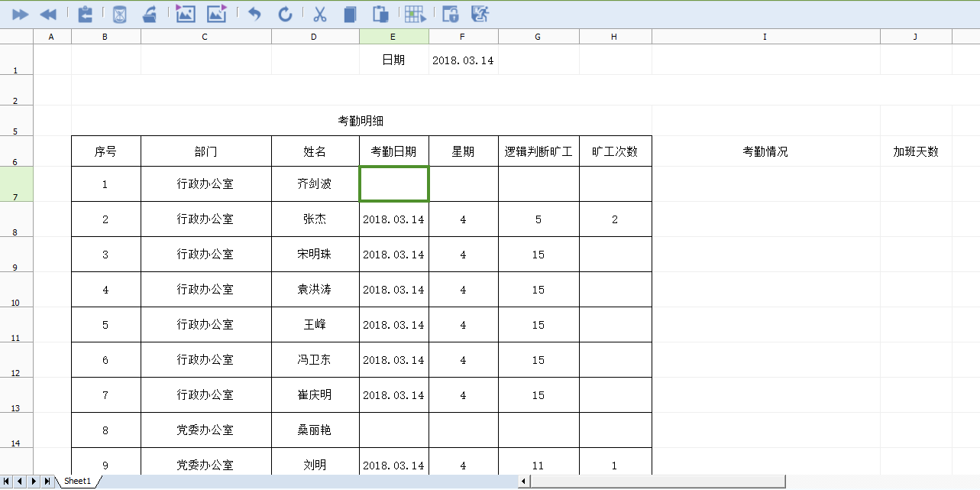Viewport: 980px width, 490px height.
Task: Click the redo circular arrow icon
Action: (285, 14)
